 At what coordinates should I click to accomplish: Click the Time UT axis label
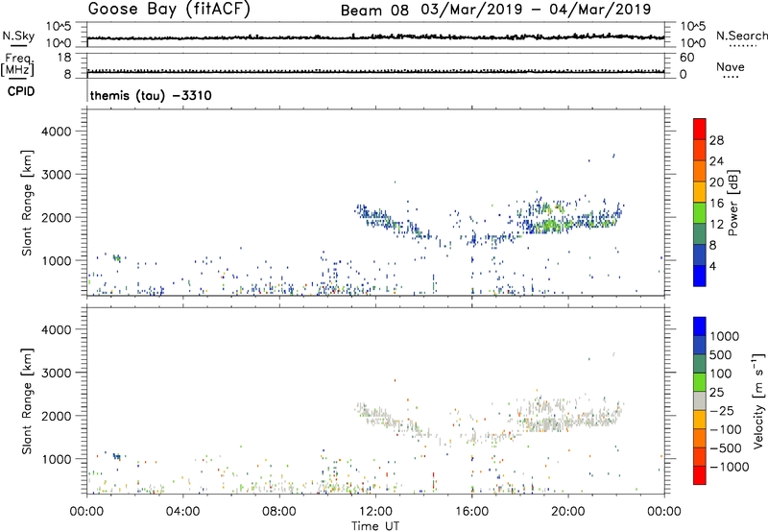pyautogui.click(x=375, y=526)
